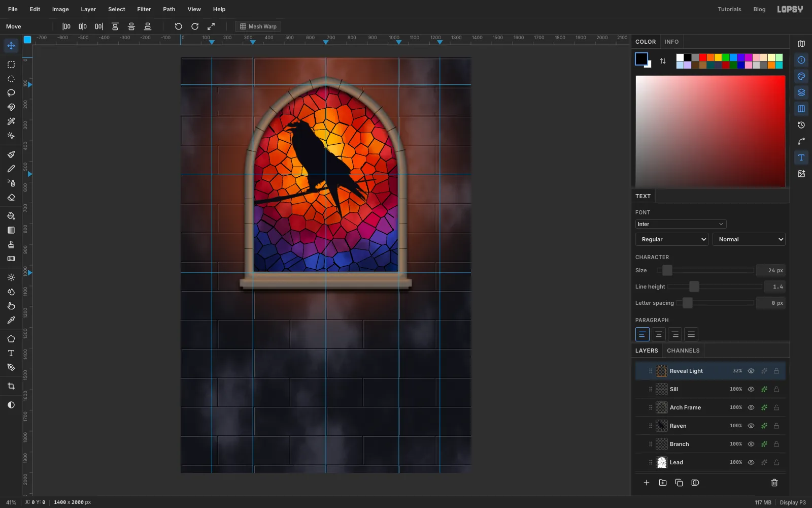Select the clone stamp tool
Viewport: 812px width, 508px height.
click(11, 244)
